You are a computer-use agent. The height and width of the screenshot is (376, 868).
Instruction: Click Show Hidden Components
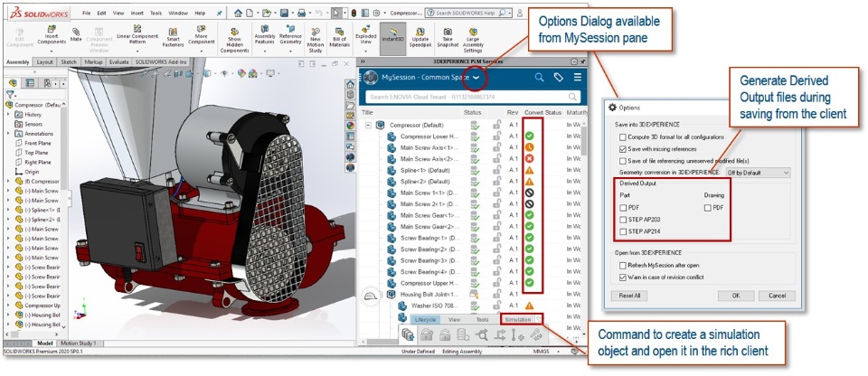(x=235, y=40)
